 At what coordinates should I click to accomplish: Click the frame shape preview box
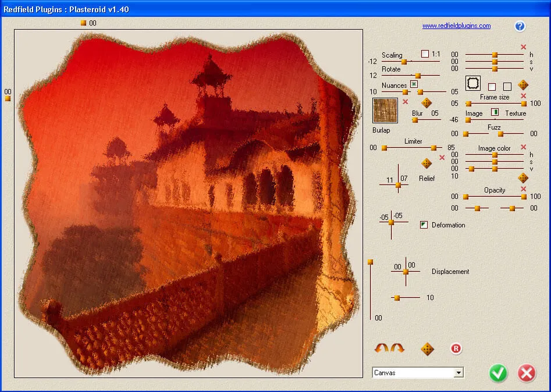(472, 83)
